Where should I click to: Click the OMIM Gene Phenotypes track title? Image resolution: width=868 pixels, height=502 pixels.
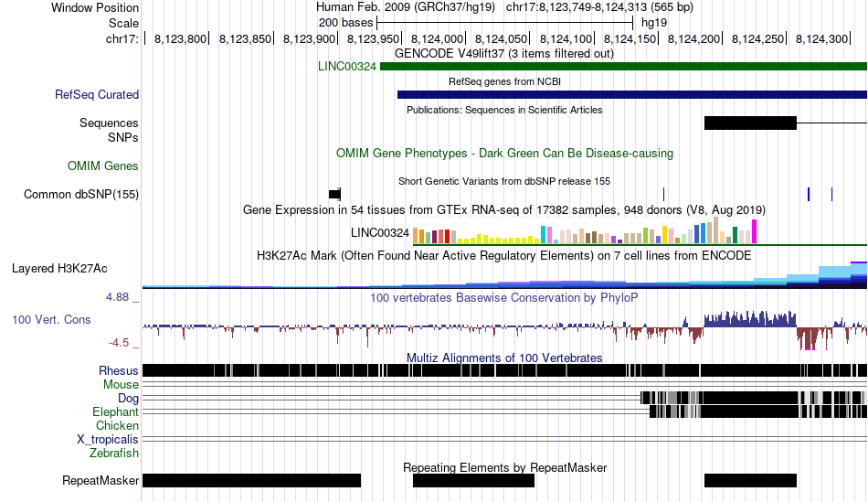point(505,154)
